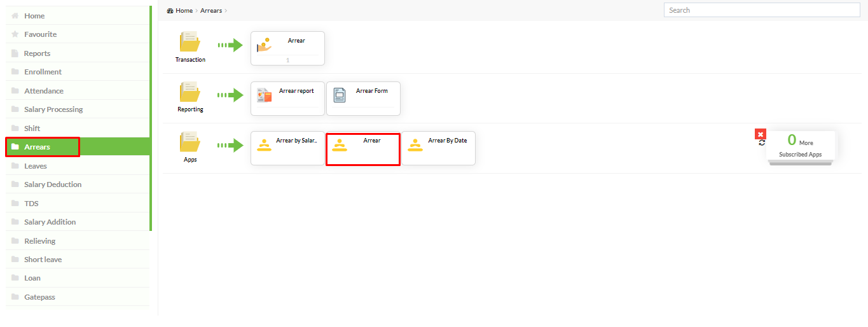This screenshot has width=868, height=327.
Task: Click the folder icon beside Shift
Action: coord(15,129)
